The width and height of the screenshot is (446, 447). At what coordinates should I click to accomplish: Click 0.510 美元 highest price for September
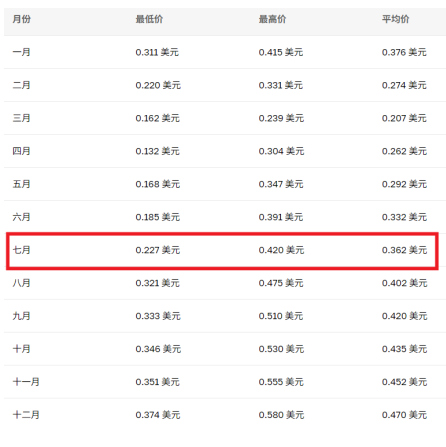point(281,316)
